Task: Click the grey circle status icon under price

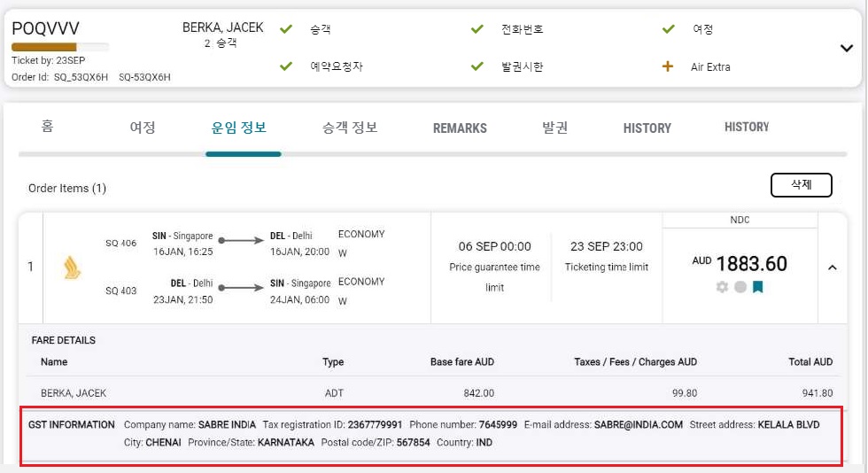Action: (x=740, y=287)
